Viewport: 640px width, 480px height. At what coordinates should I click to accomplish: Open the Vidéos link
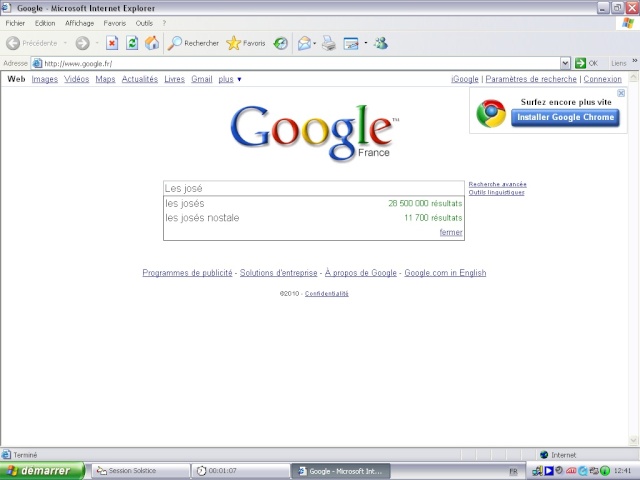(76, 79)
